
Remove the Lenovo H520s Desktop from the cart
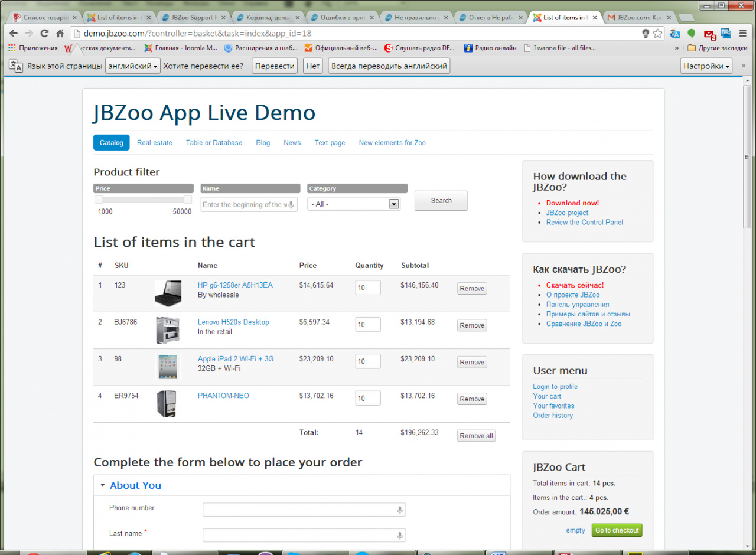pyautogui.click(x=472, y=325)
